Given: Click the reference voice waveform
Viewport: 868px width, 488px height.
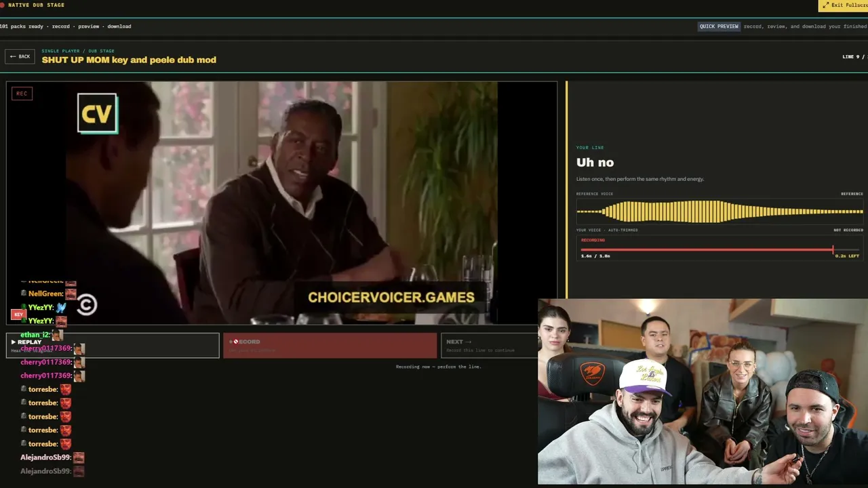Looking at the screenshot, I should pos(719,211).
